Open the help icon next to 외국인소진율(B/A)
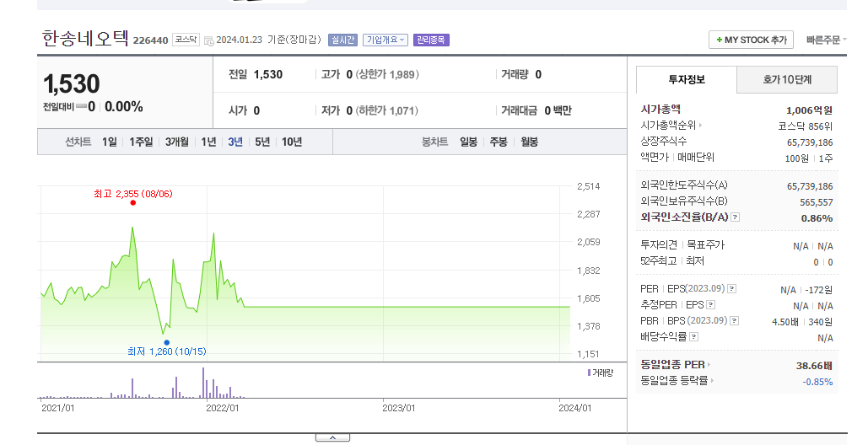Viewport: 868px width, 445px height. pos(736,217)
